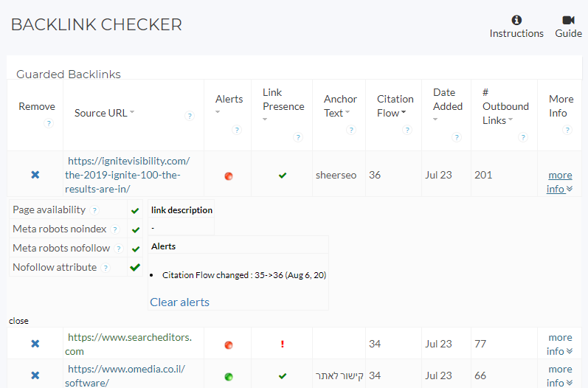Image resolution: width=588 pixels, height=388 pixels.
Task: Select Jul 23 date in ignitevisibility row
Action: (x=438, y=175)
